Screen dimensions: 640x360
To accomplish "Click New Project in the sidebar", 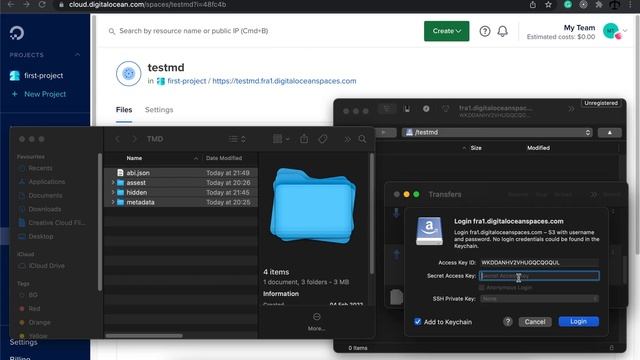I will (x=45, y=94).
